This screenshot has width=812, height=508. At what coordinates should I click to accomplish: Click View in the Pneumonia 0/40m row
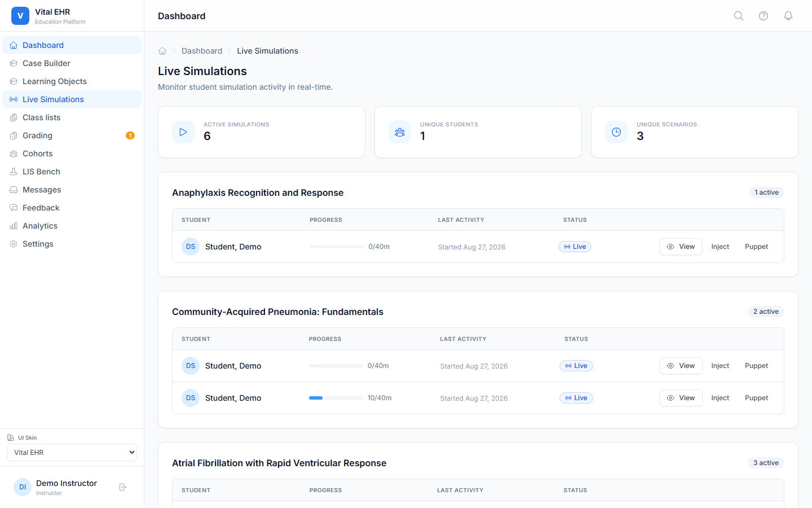pos(681,366)
